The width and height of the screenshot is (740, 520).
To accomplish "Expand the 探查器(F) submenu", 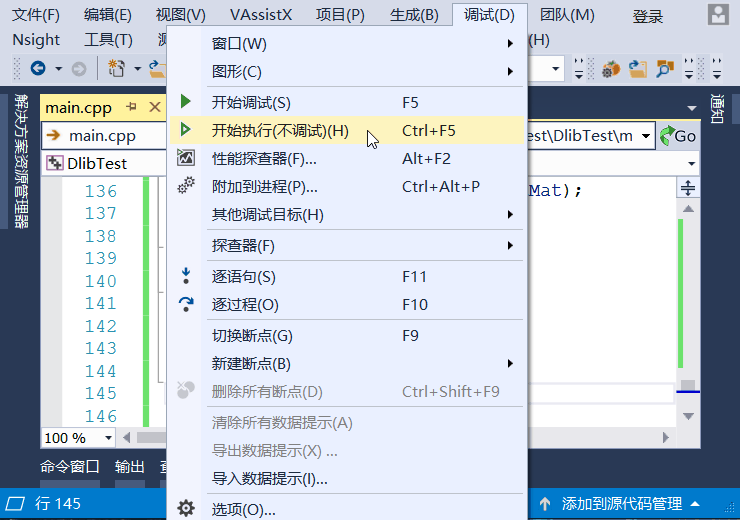I will coord(346,245).
